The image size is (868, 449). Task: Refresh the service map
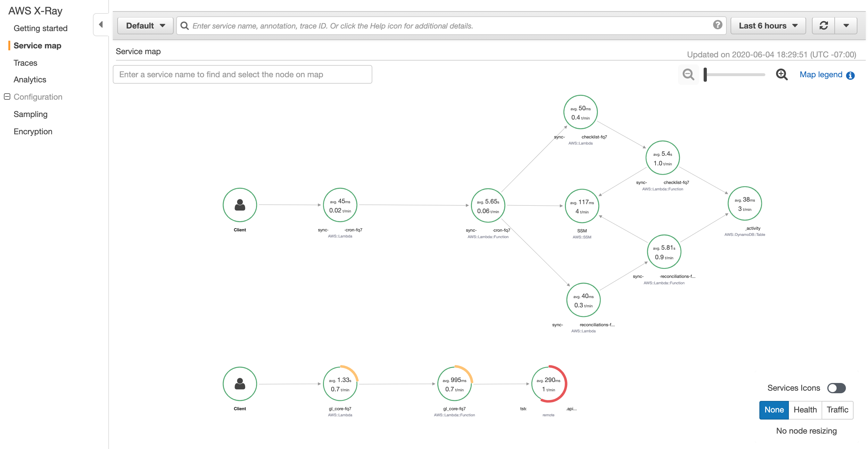point(823,26)
